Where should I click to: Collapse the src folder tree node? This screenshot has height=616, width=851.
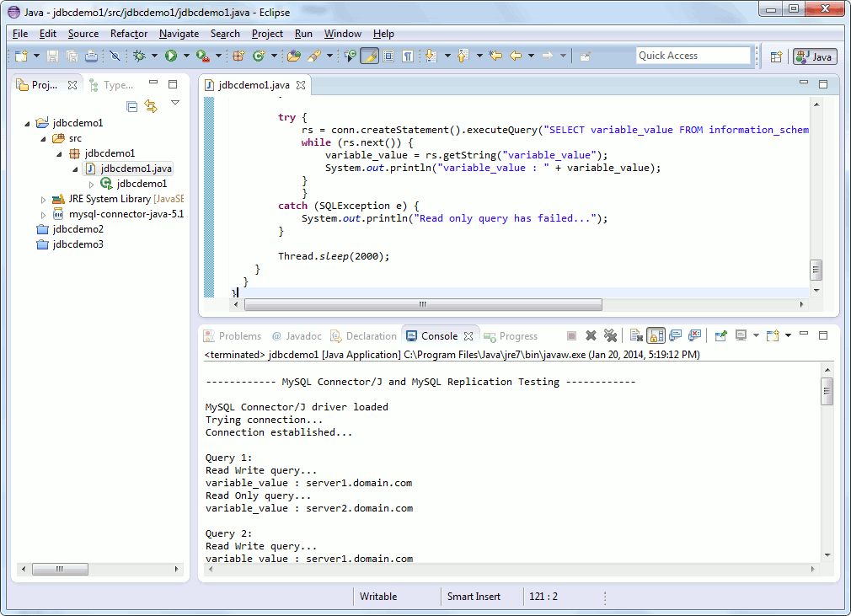(x=44, y=138)
